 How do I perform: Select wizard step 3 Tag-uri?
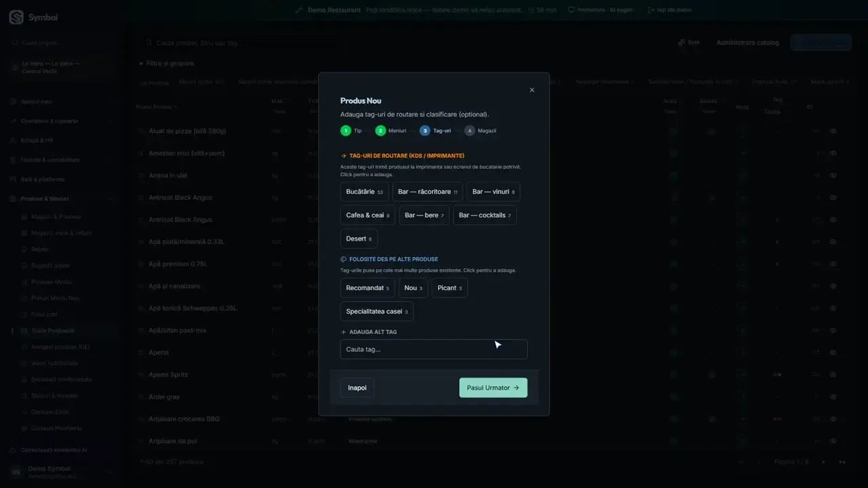coord(435,131)
